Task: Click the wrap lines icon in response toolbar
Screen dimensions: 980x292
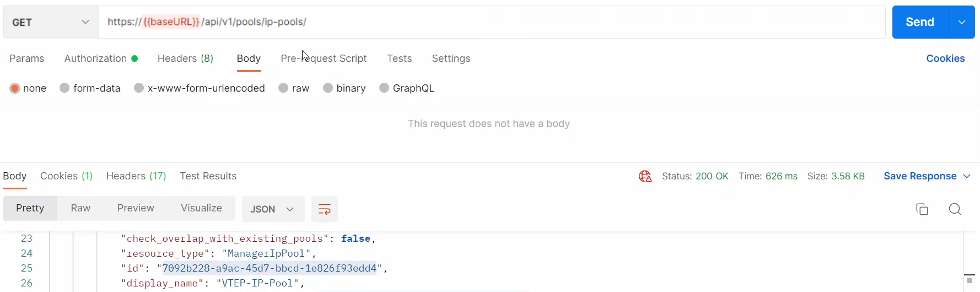Action: click(x=325, y=209)
